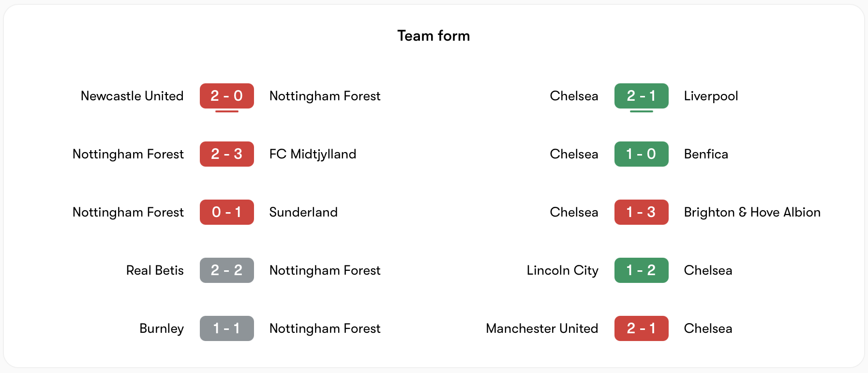Click the Newcastle United team name

(x=132, y=96)
